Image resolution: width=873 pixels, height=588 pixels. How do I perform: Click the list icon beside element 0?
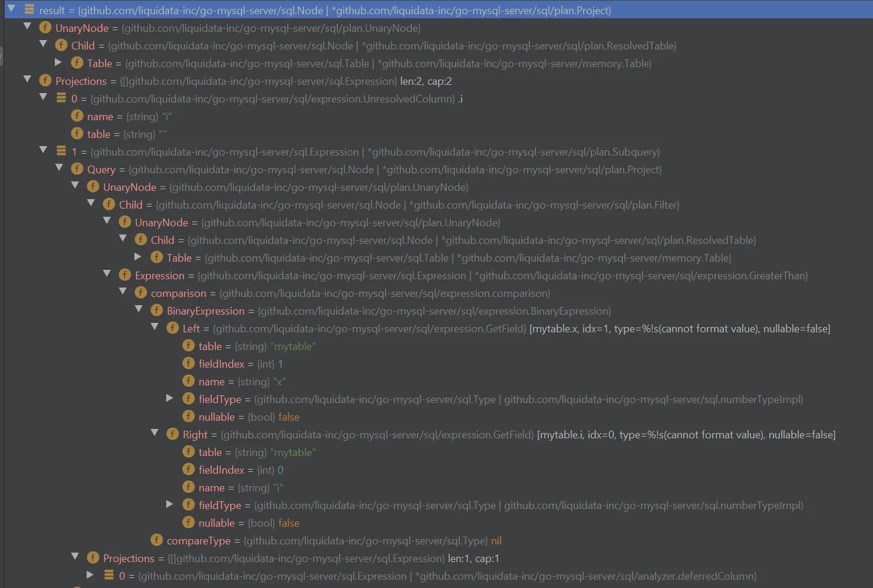click(61, 98)
